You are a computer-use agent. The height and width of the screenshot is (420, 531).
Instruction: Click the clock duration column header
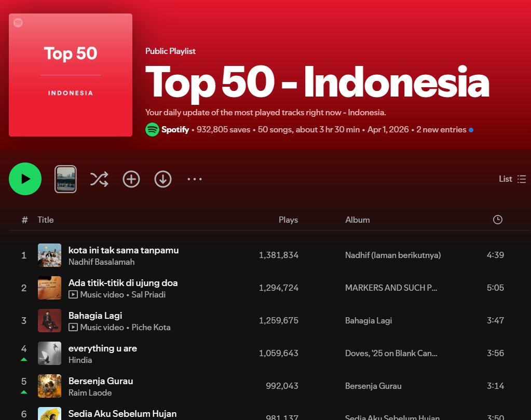(497, 220)
